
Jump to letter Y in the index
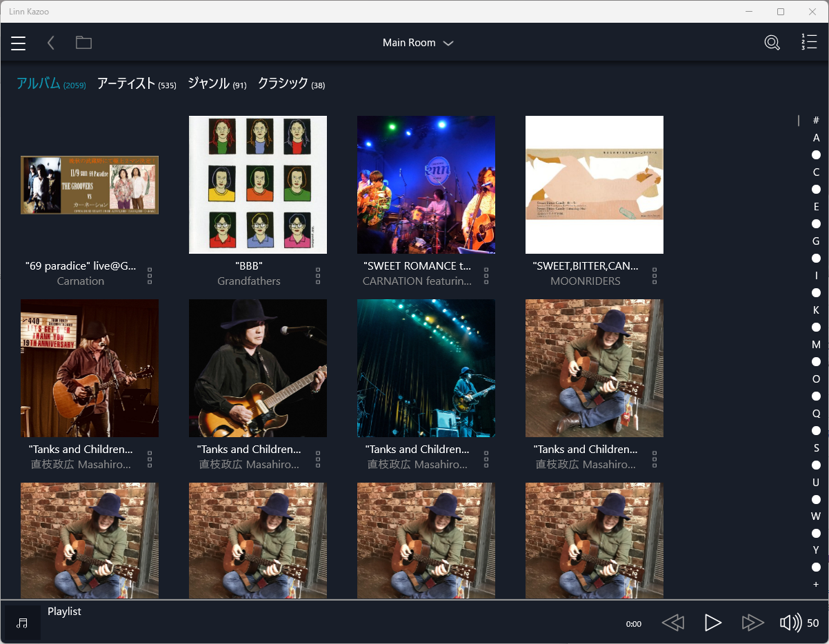[816, 550]
